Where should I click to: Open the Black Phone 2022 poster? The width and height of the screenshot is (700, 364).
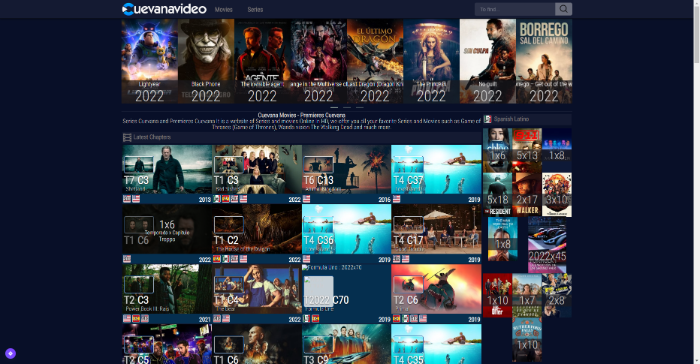point(206,61)
